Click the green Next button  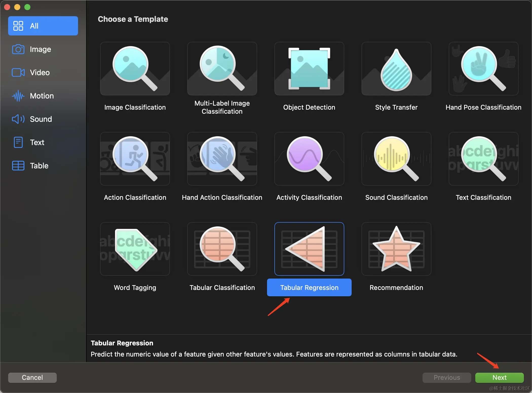coord(499,377)
